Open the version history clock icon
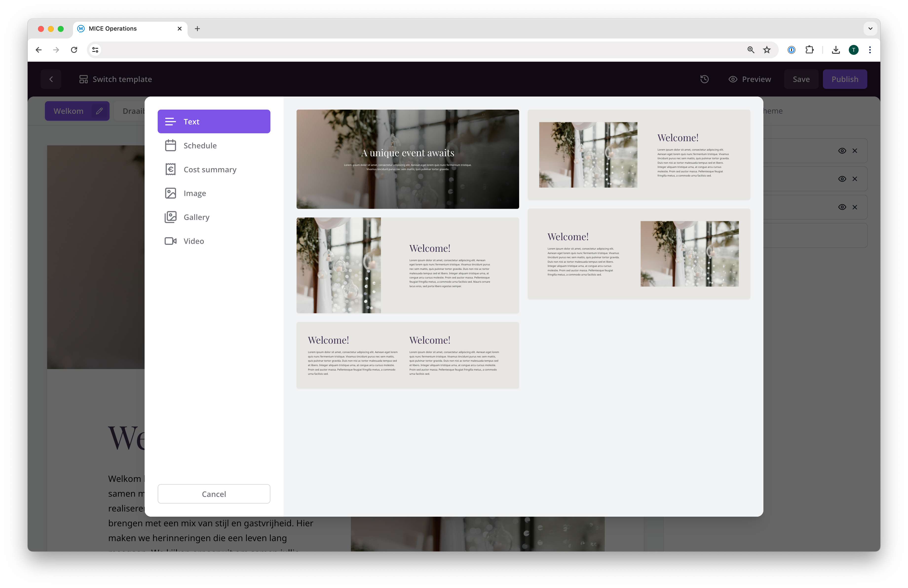Viewport: 908px width, 588px height. [x=704, y=79]
